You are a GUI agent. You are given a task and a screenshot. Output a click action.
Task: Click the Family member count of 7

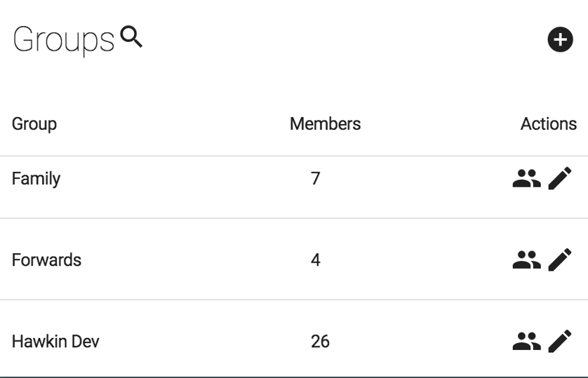pos(316,179)
